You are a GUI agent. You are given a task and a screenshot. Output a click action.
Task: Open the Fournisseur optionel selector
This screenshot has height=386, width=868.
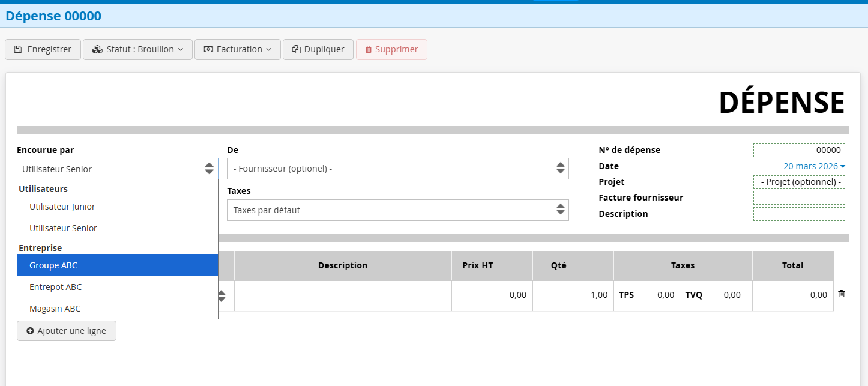pyautogui.click(x=397, y=168)
